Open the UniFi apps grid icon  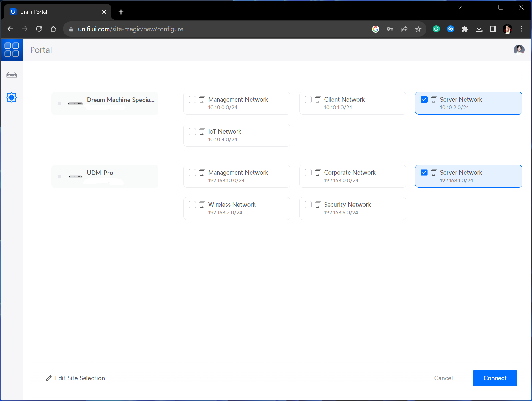click(x=12, y=50)
